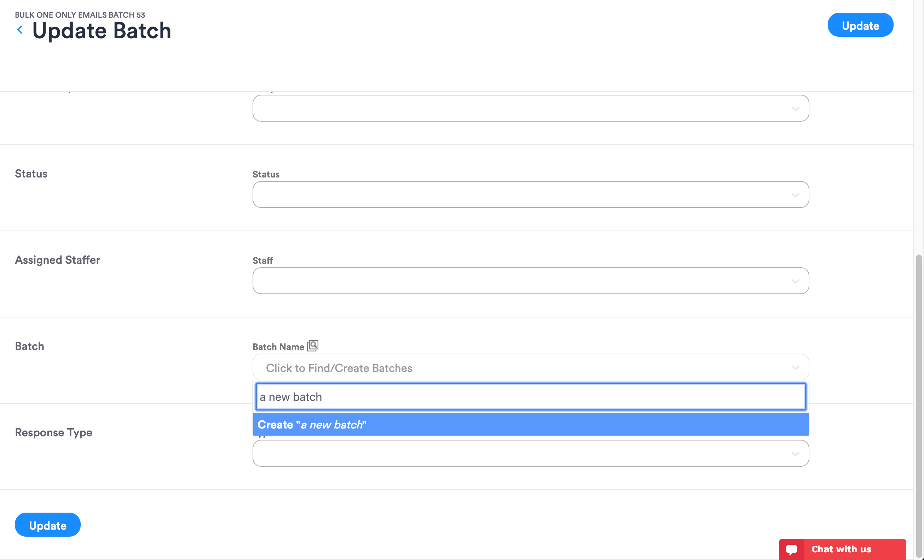Click the top-right Update button
This screenshot has height=560, width=924.
tap(860, 25)
